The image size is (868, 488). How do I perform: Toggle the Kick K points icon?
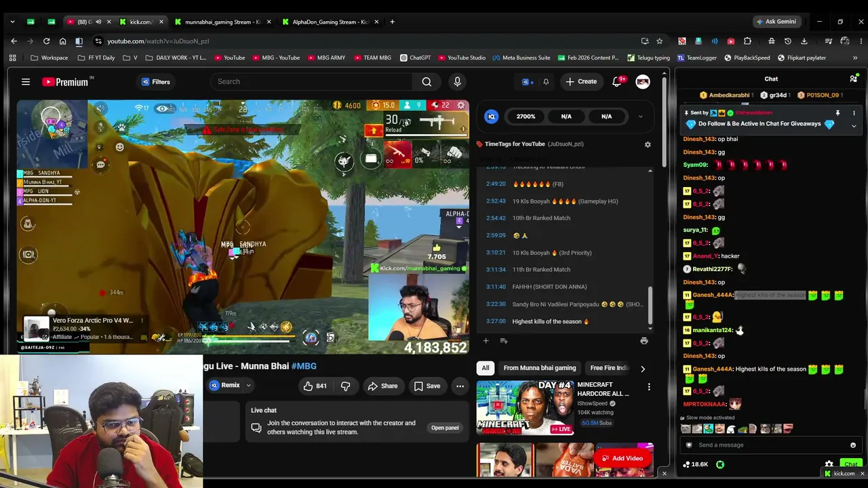click(720, 464)
